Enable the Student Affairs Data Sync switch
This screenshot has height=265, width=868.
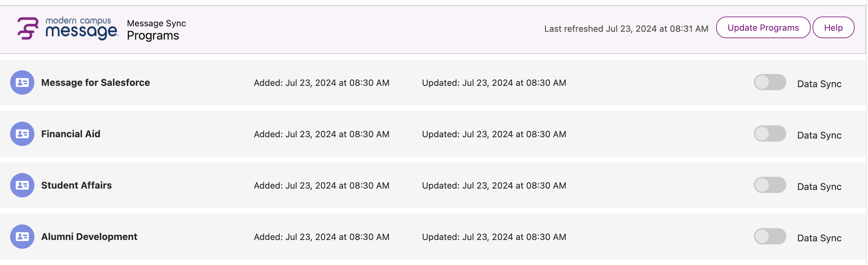click(770, 185)
